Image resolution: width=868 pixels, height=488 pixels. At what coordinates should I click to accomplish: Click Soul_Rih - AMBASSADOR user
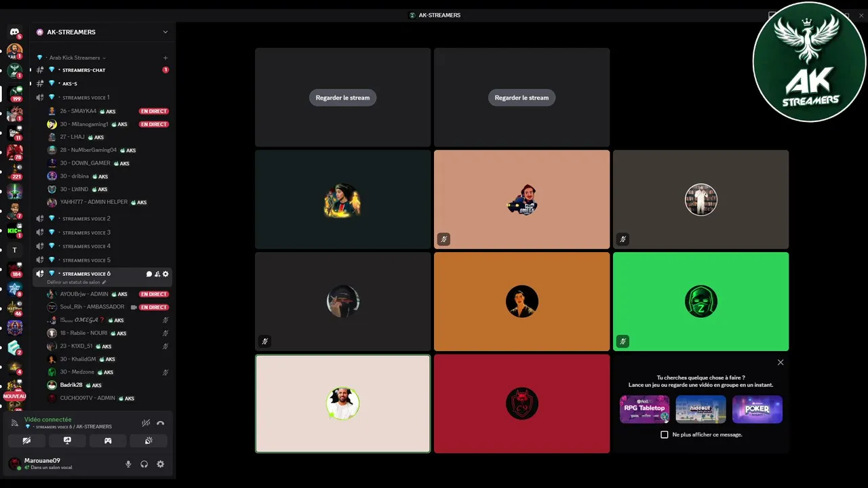pyautogui.click(x=108, y=307)
